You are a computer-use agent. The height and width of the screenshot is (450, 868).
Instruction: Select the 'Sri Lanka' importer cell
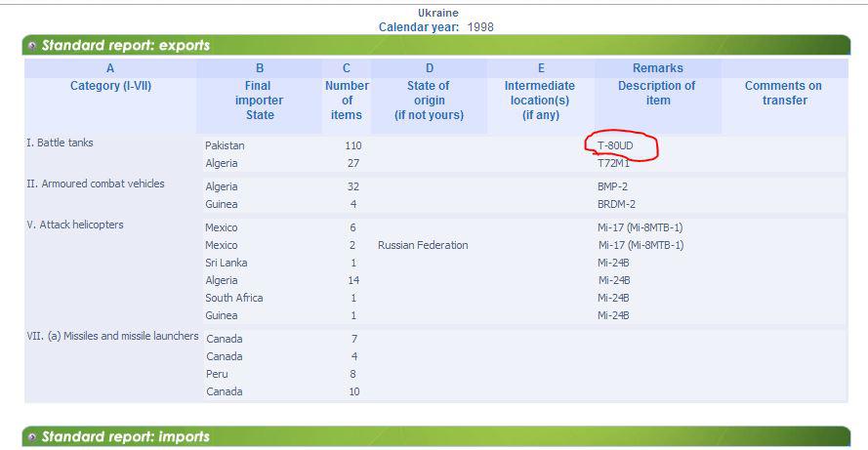[226, 263]
